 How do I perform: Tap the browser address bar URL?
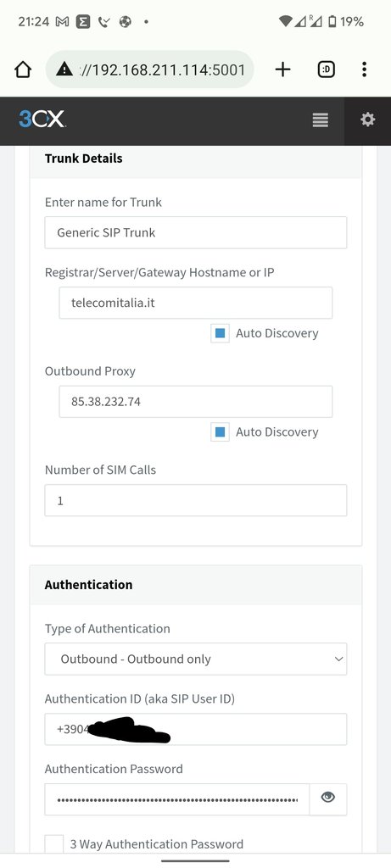pos(162,70)
